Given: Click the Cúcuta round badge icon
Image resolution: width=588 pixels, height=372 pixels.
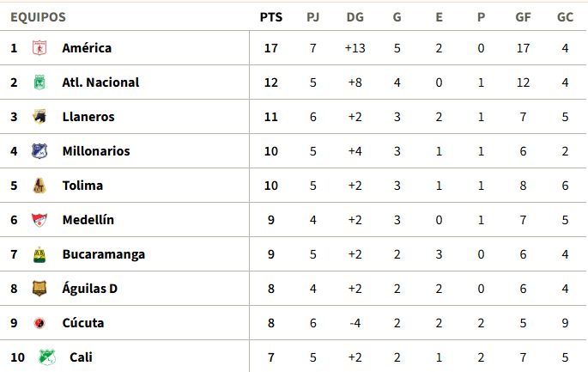Looking at the screenshot, I should point(39,323).
